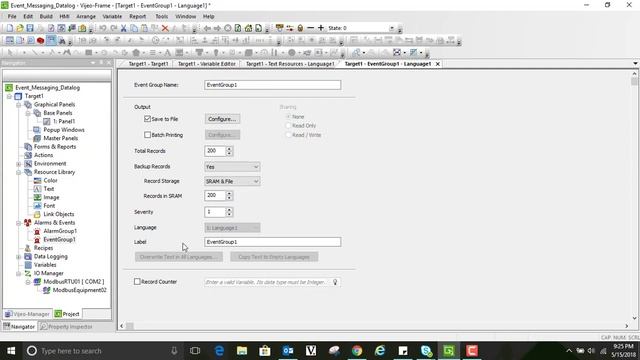
Task: Click the AlarmGroup1 bell icon in tree
Action: tap(37, 231)
